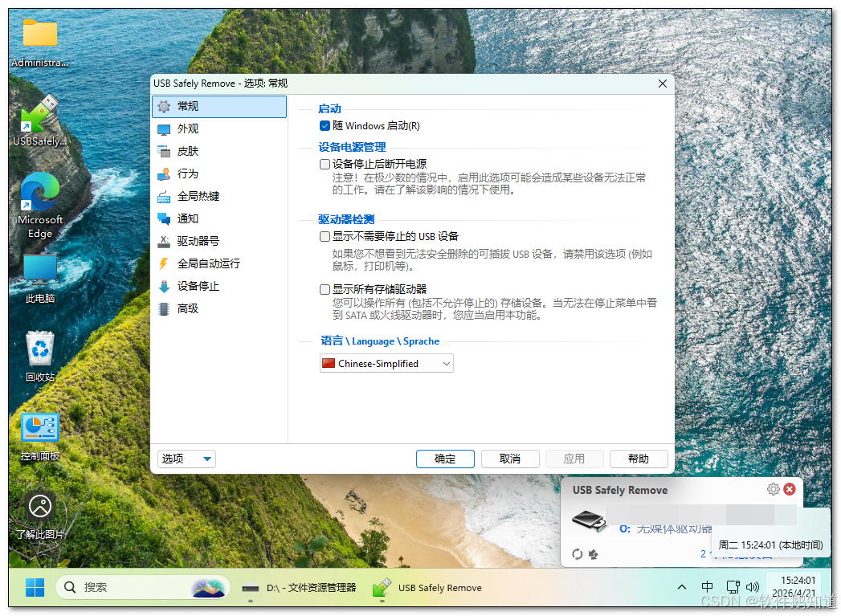Click the refresh icon in the USB popup
The height and width of the screenshot is (616, 841).
(577, 554)
